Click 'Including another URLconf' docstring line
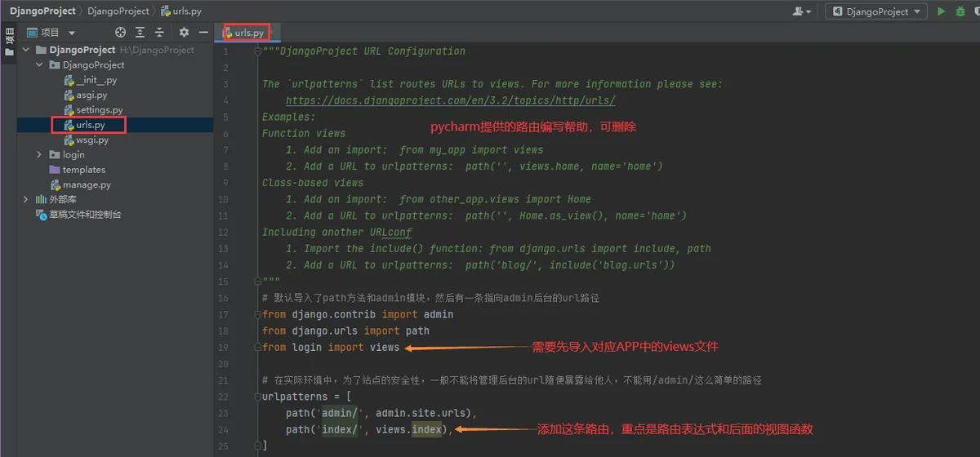 336,232
